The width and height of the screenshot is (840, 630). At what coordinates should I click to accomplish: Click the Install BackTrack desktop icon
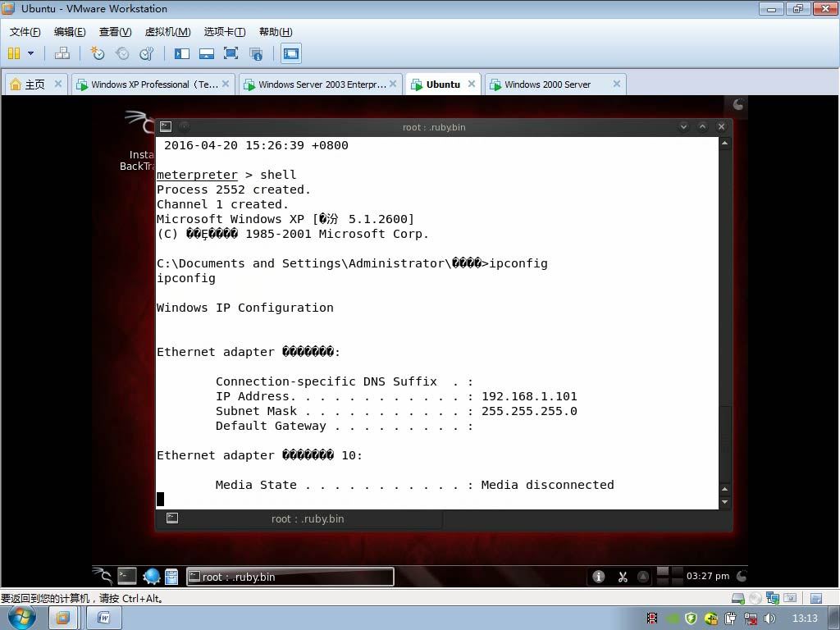click(138, 141)
